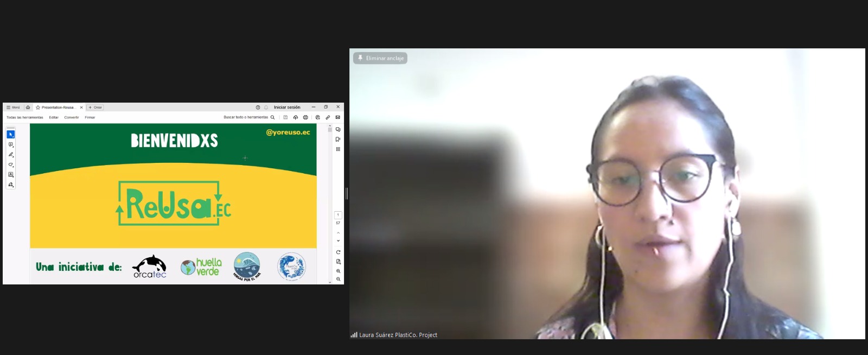Select the add text box tool

(10, 175)
